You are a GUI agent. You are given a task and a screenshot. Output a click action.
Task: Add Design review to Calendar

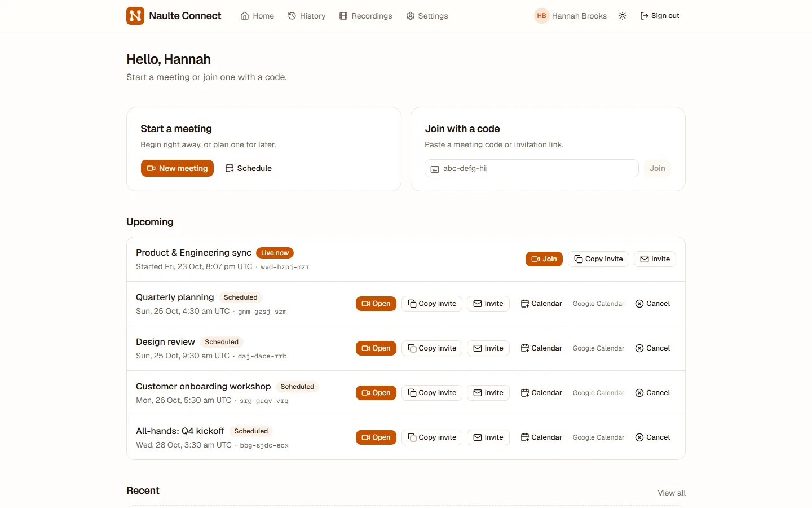pos(541,348)
